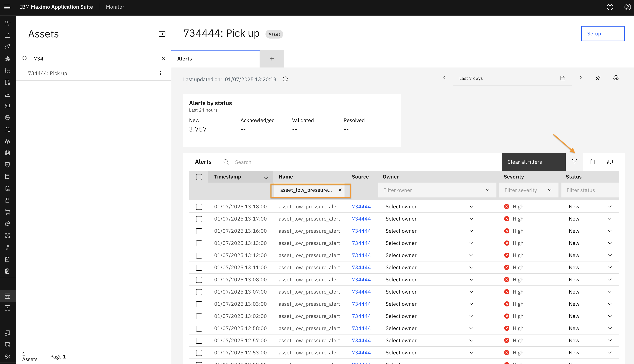The width and height of the screenshot is (634, 364).
Task: Add a new dashboard tab
Action: point(272,59)
